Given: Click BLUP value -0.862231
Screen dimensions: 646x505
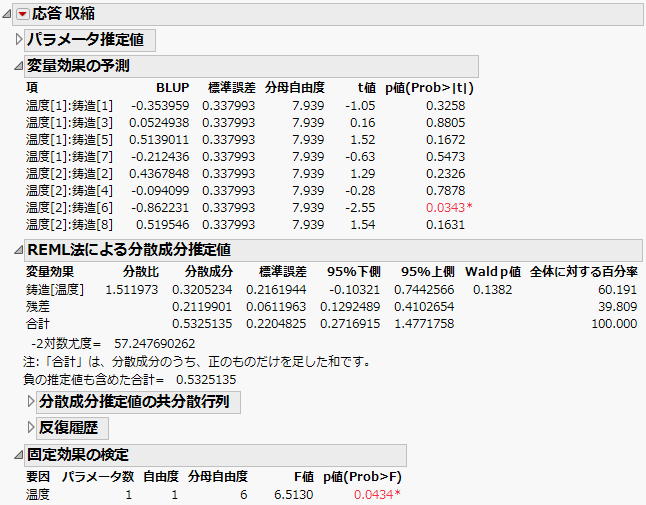Looking at the screenshot, I should click(x=160, y=208).
